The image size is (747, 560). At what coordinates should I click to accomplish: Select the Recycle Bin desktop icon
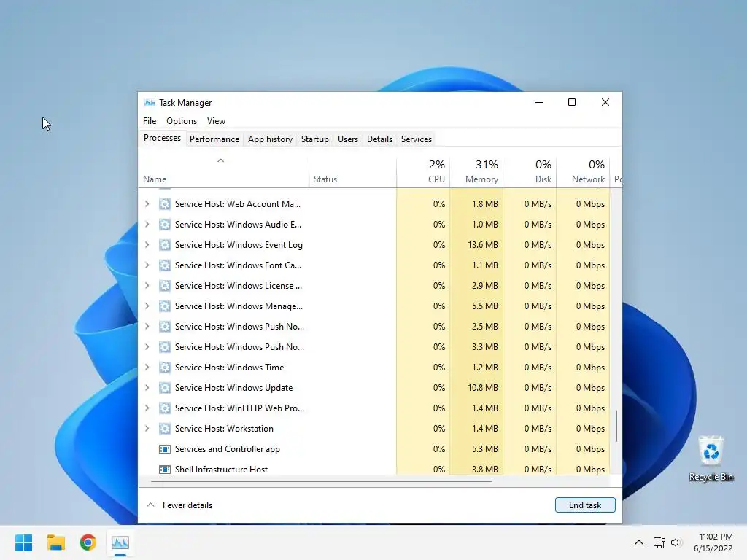(x=711, y=459)
